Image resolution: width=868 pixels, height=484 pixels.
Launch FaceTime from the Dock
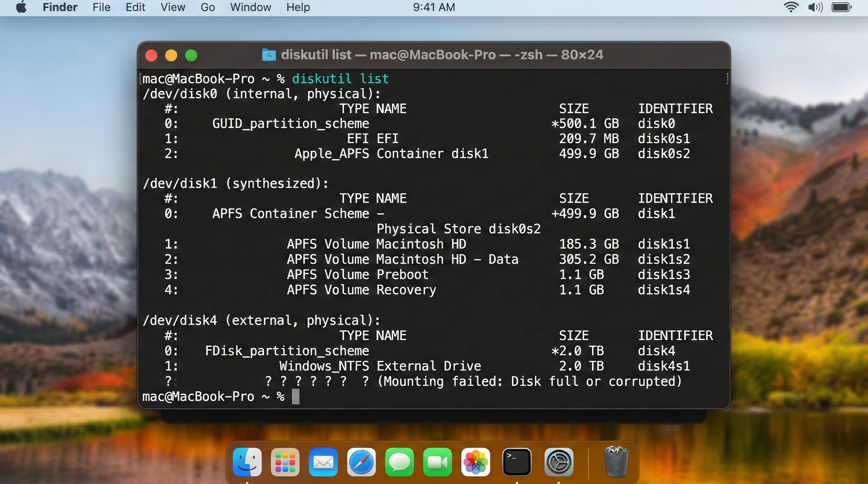pos(437,462)
